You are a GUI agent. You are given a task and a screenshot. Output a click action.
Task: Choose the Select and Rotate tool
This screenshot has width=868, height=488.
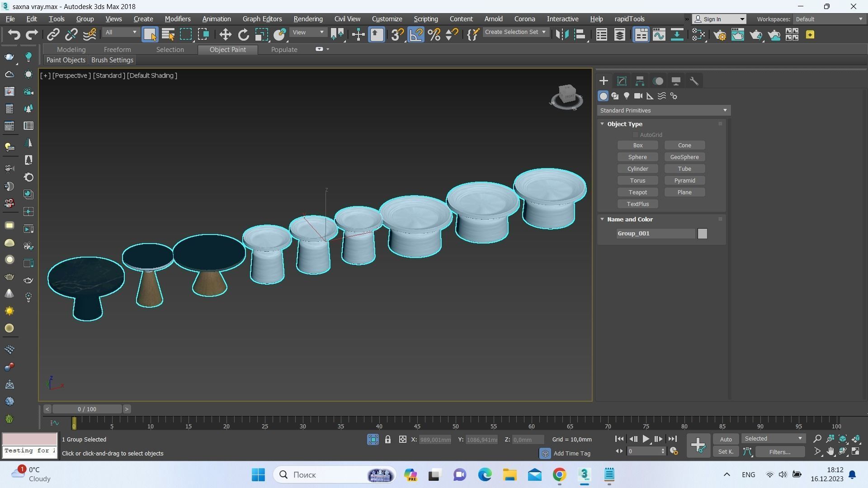[244, 35]
